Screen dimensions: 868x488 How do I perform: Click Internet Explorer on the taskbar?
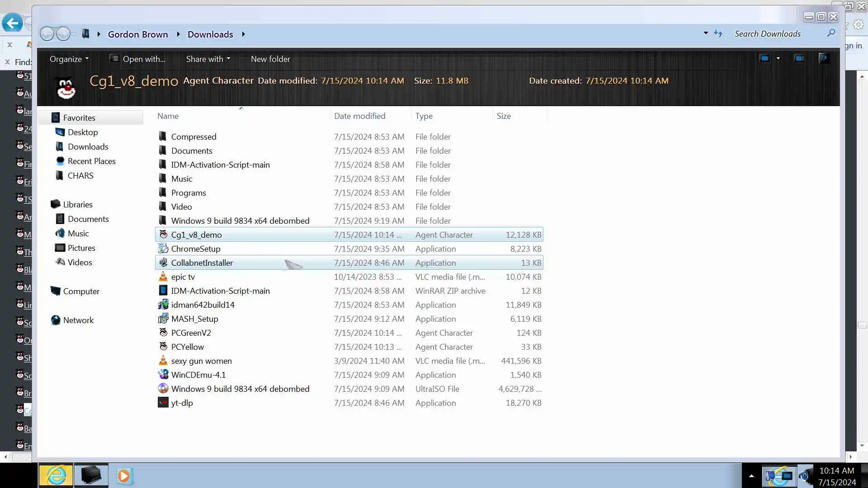coord(56,475)
